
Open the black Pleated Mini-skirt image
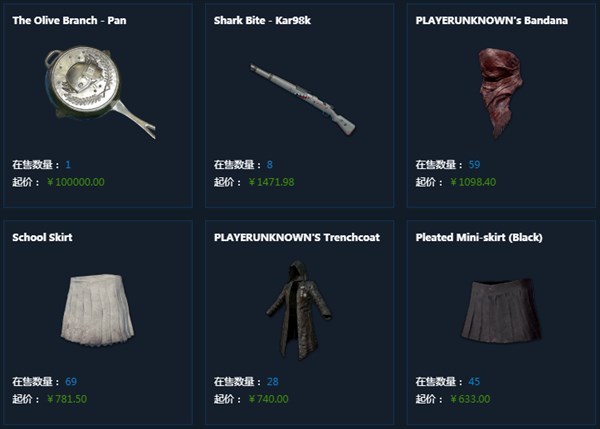[501, 310]
